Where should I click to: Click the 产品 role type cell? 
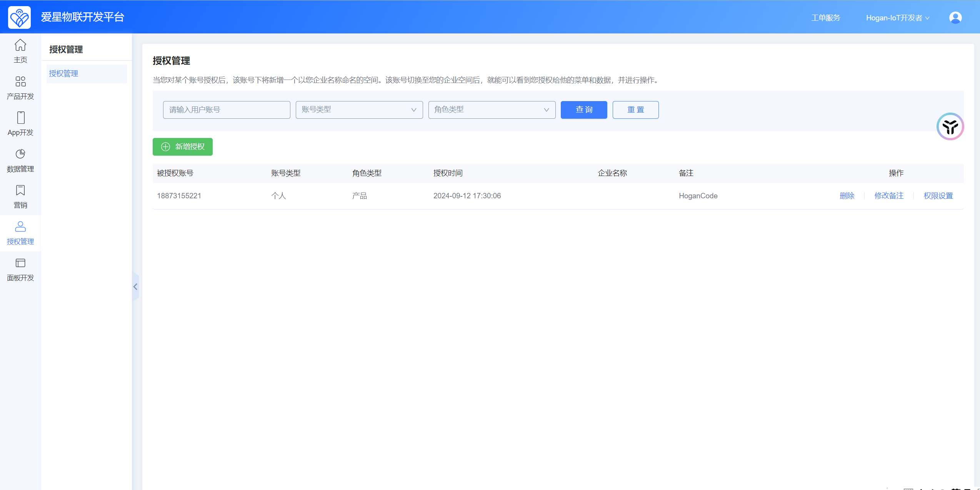click(x=360, y=196)
